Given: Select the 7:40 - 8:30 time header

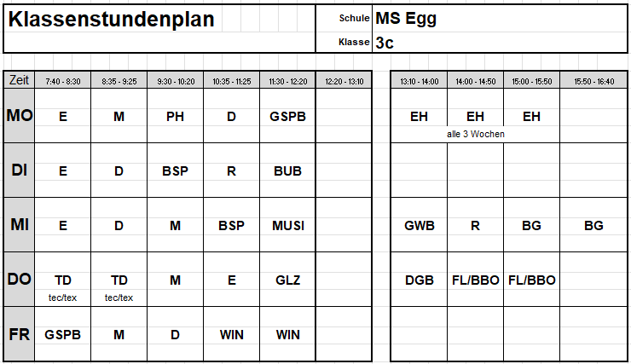Looking at the screenshot, I should 63,81.
